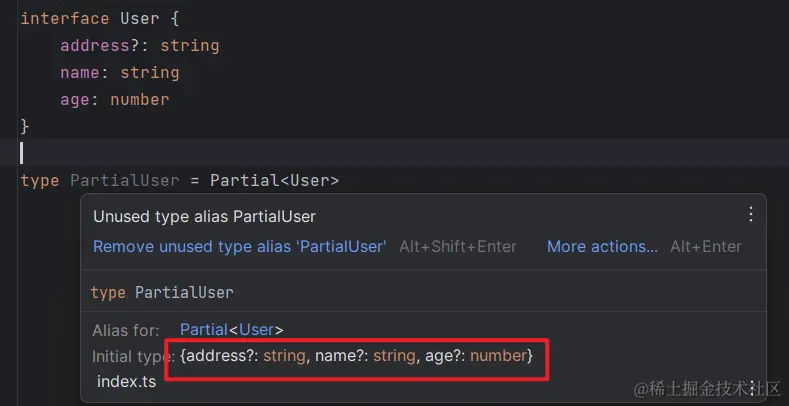Click the "Unused type alias PartialUser" message

tap(204, 216)
